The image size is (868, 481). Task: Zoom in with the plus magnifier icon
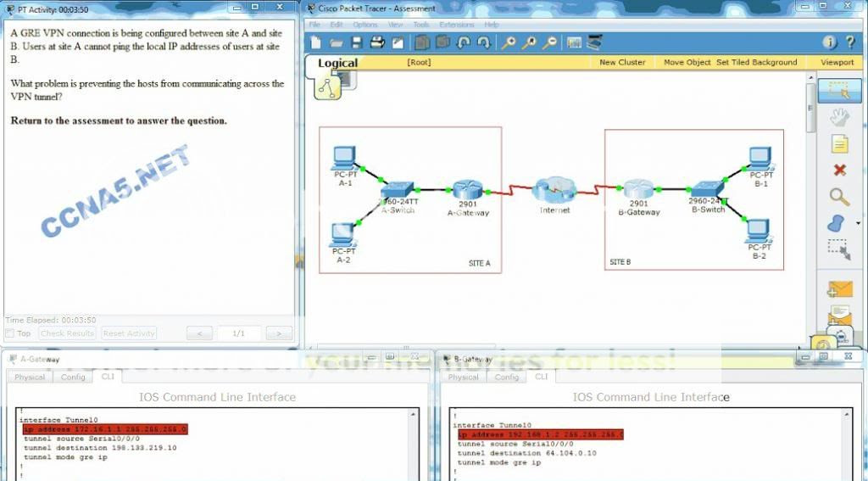(x=509, y=42)
